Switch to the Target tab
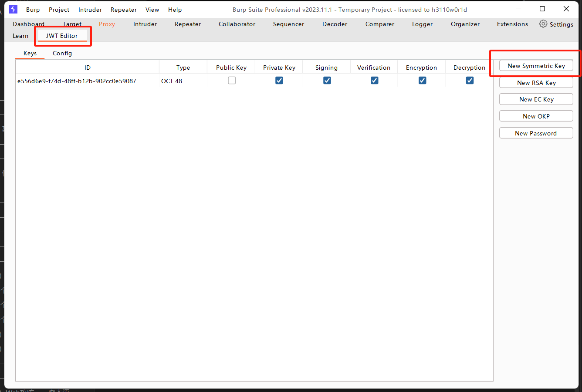 point(72,24)
